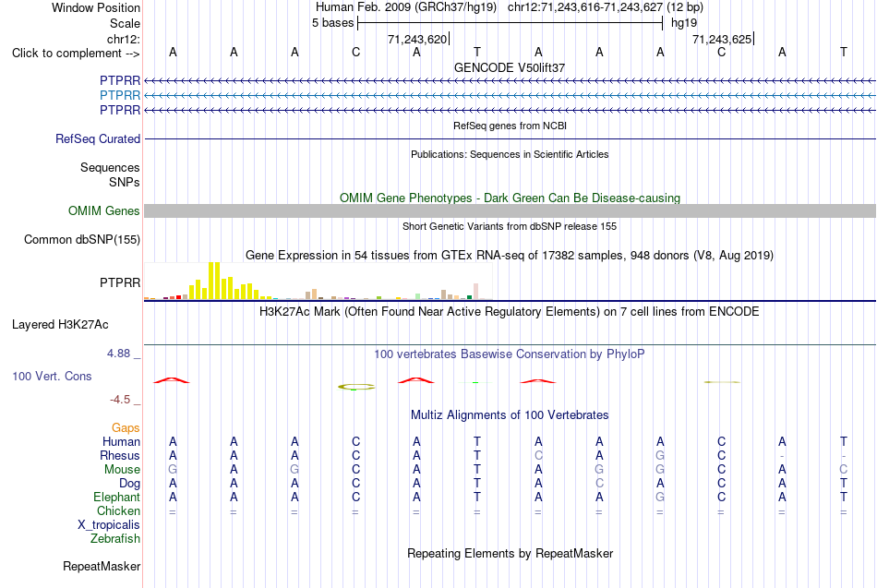Screen dimensions: 877x588
Task: Click the Scale label on the left
Action: coord(126,23)
